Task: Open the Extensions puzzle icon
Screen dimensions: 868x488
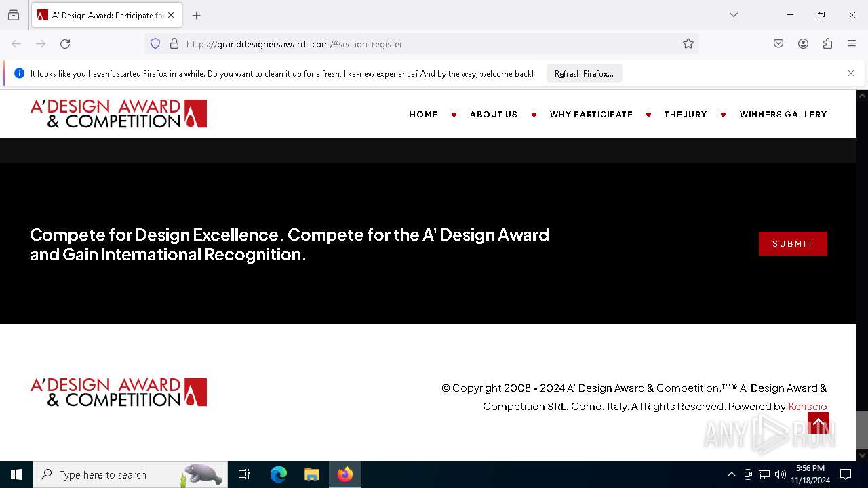Action: coord(827,44)
